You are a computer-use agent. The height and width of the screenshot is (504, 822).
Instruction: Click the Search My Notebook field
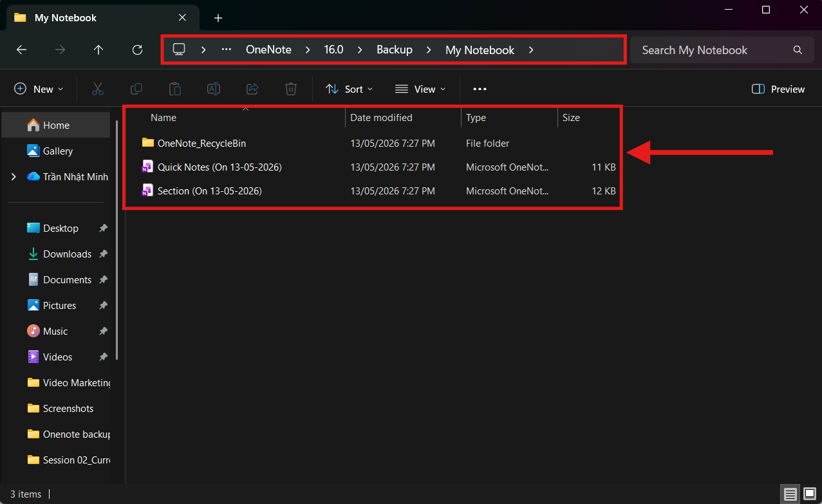pos(722,50)
